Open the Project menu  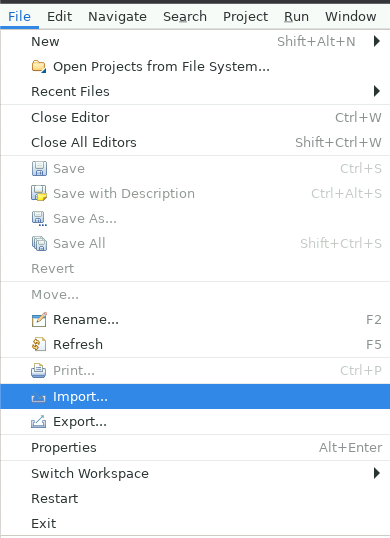click(246, 16)
